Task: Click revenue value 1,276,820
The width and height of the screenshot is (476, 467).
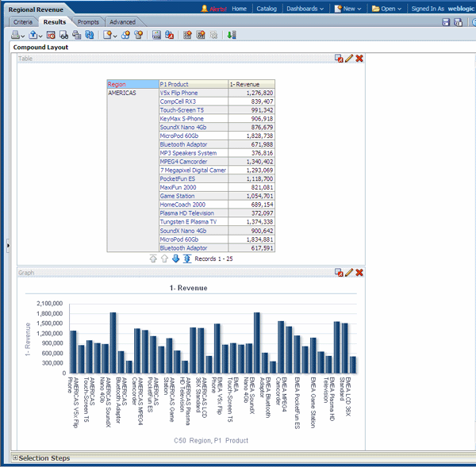Action: click(259, 93)
